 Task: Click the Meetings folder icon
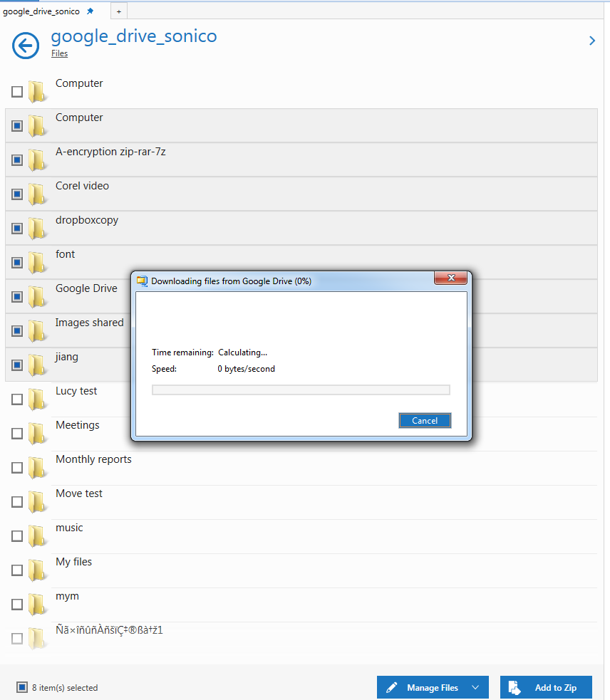[37, 434]
